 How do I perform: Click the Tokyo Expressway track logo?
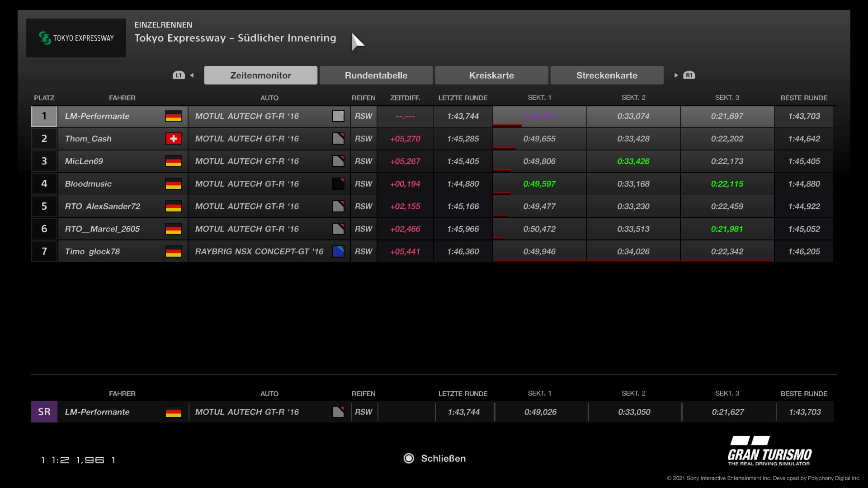pos(76,38)
